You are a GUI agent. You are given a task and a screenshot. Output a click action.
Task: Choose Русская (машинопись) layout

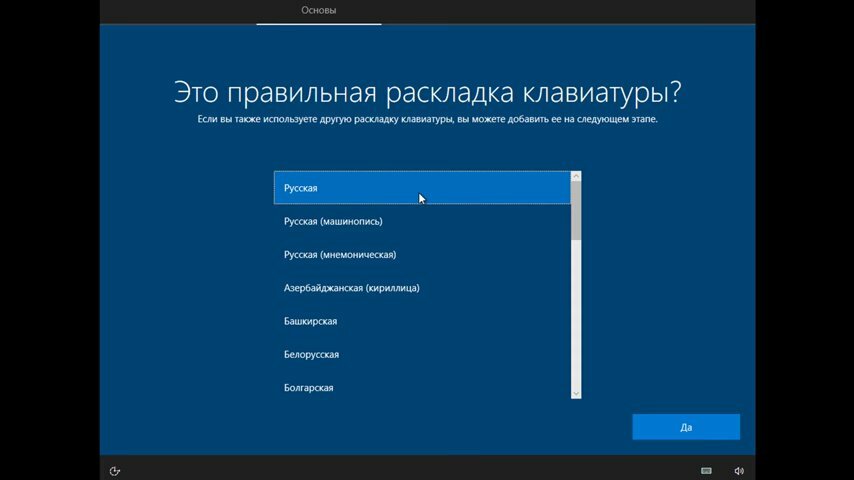[422, 221]
